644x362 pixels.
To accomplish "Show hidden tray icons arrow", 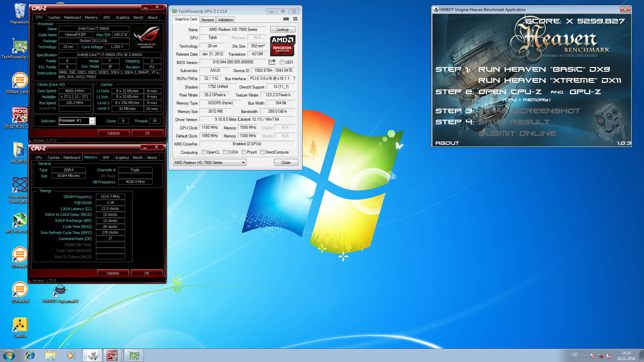I will click(x=584, y=356).
